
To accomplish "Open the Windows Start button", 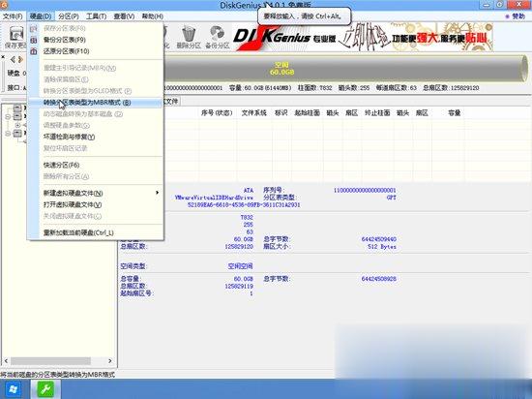I will tap(14, 389).
